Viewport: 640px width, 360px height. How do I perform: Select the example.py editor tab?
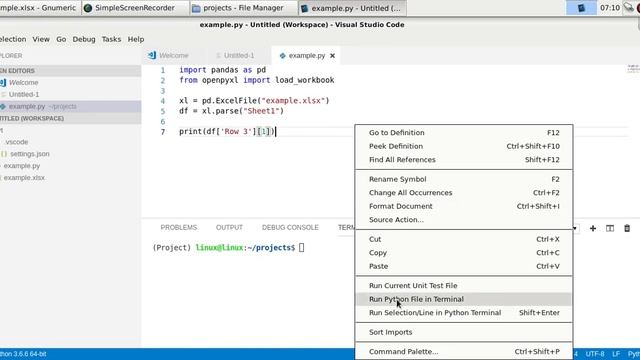click(x=307, y=56)
